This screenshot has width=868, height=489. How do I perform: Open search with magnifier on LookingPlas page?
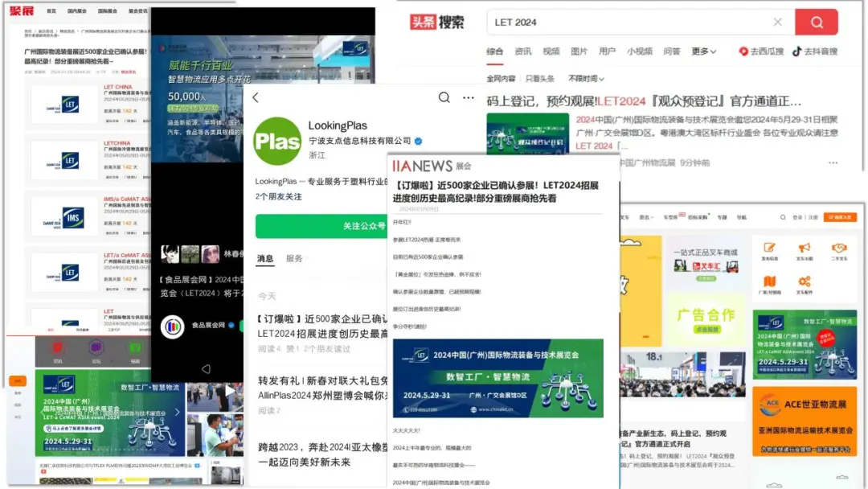click(444, 97)
